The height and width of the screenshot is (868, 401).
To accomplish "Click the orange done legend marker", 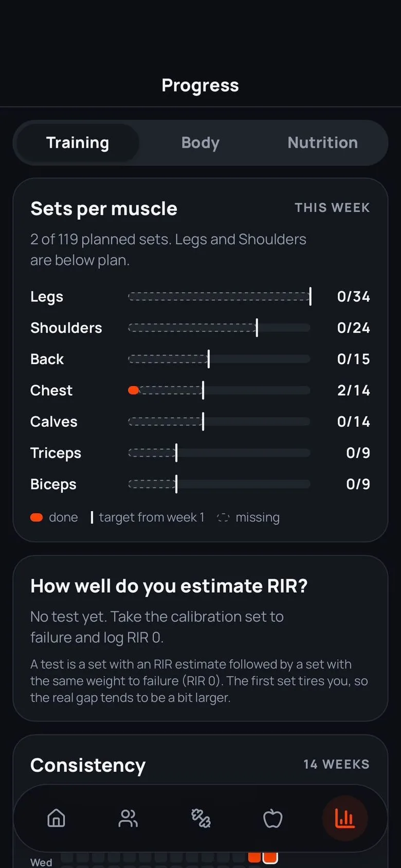I will click(x=37, y=517).
